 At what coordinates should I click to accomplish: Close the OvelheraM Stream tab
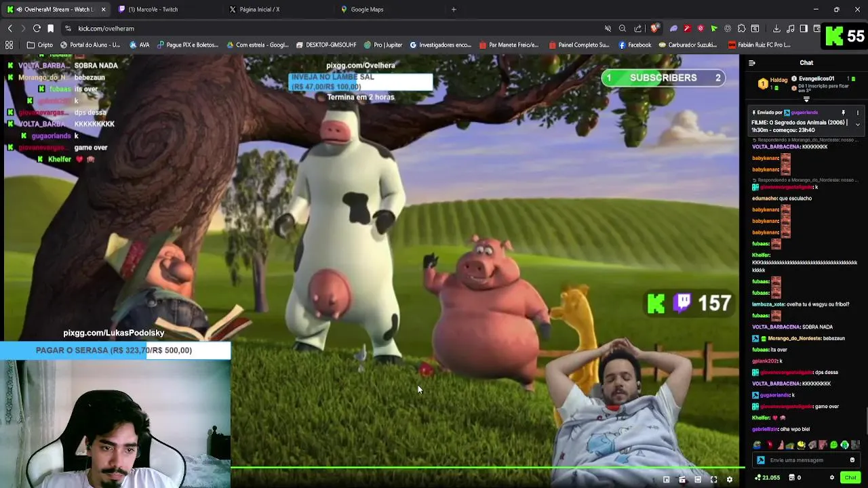tap(103, 9)
